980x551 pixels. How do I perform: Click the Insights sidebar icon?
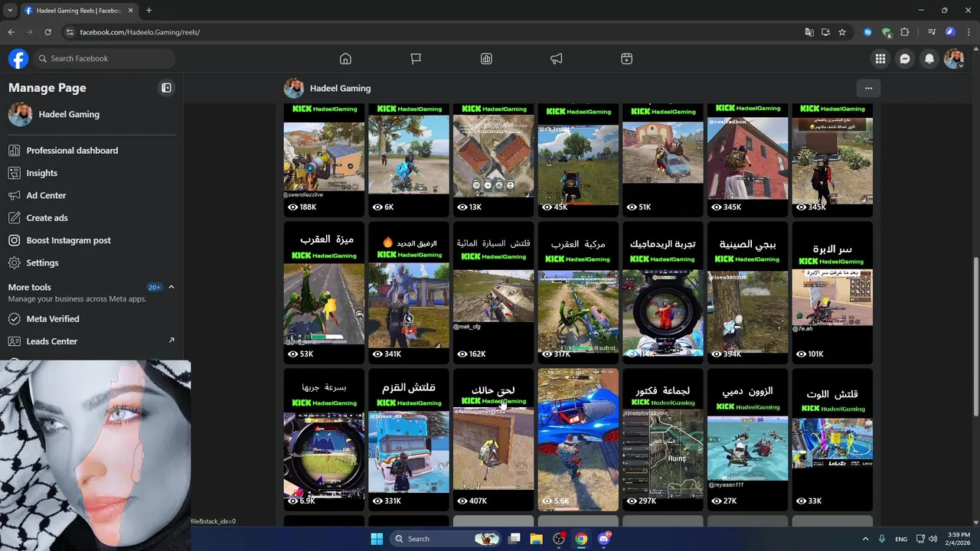(x=15, y=173)
